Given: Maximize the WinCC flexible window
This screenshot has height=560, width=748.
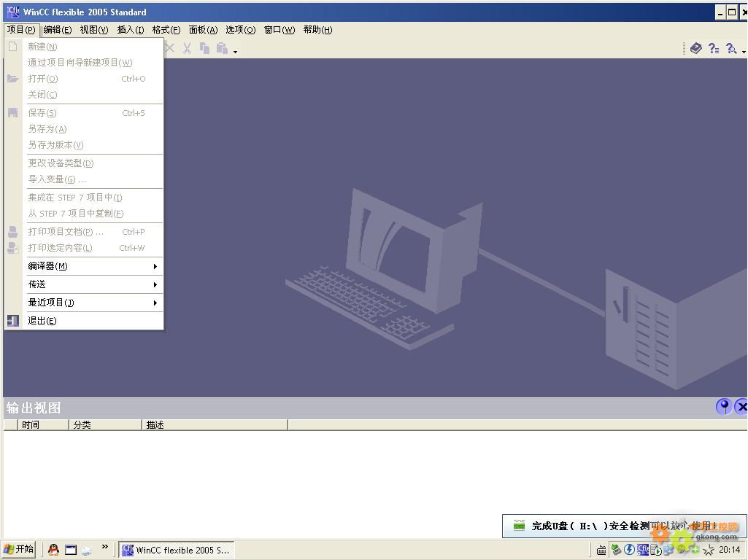Looking at the screenshot, I should click(x=732, y=12).
